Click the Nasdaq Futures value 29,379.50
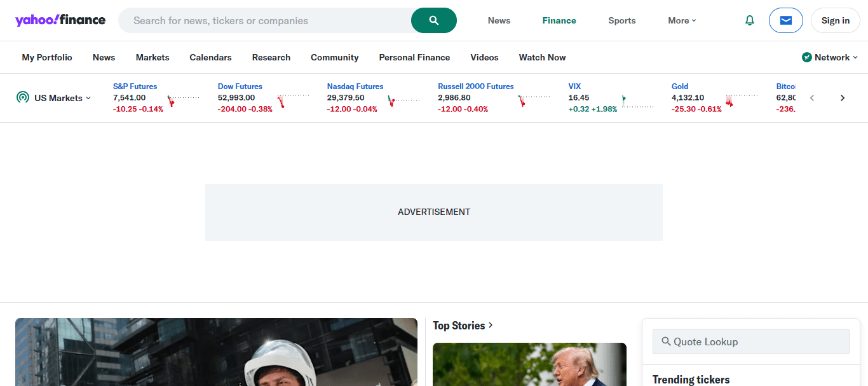 coord(346,98)
